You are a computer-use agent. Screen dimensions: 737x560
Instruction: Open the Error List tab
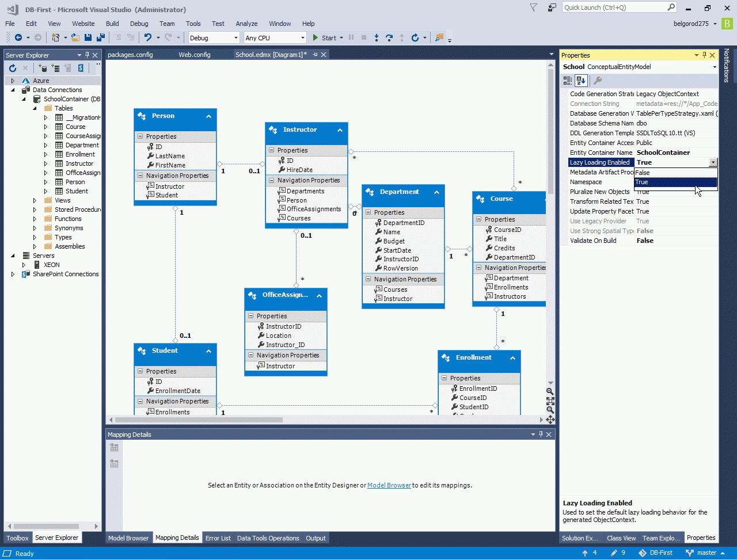pos(218,538)
